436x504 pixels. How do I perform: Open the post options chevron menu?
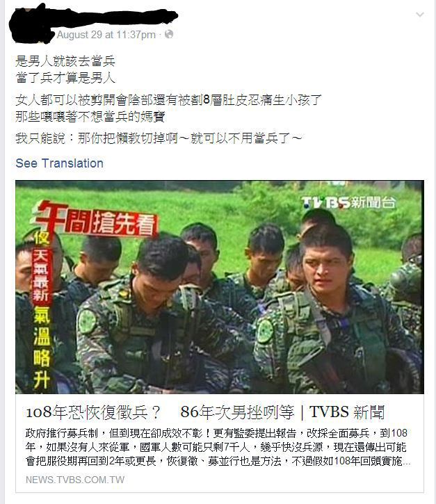pos(419,15)
